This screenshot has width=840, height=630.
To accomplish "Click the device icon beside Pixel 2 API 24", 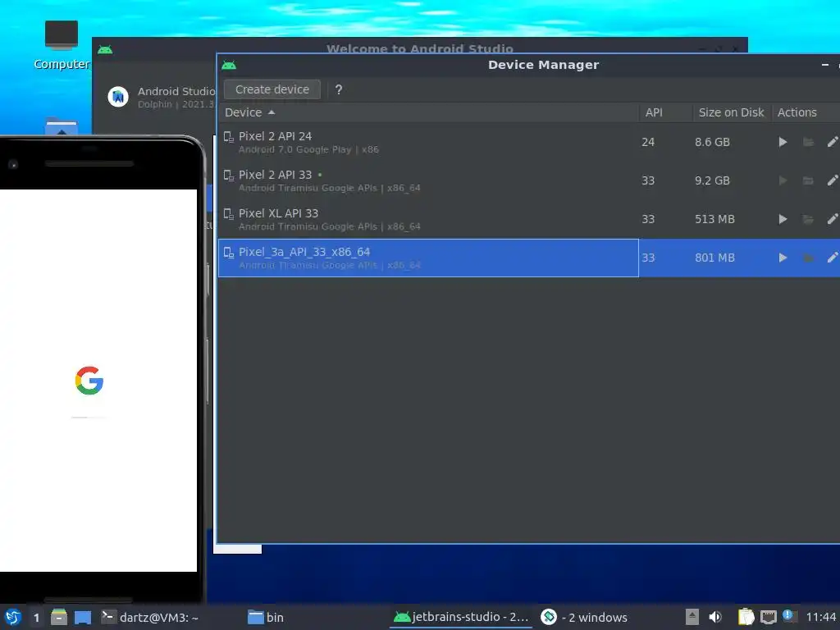I will click(229, 137).
